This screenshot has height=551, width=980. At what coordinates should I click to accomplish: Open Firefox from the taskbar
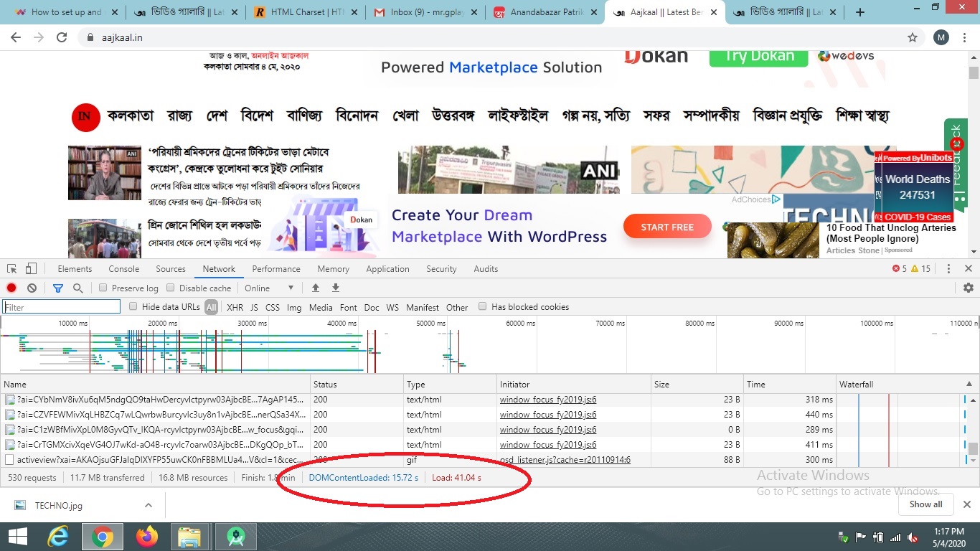pos(146,537)
